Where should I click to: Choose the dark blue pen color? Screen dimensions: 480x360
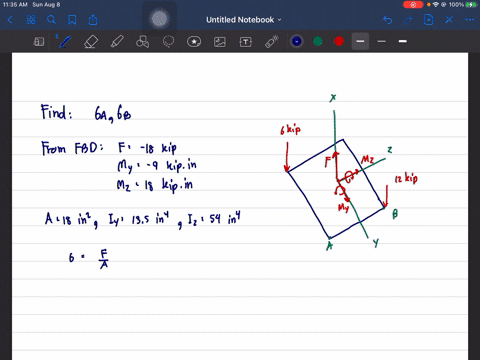coord(297,41)
